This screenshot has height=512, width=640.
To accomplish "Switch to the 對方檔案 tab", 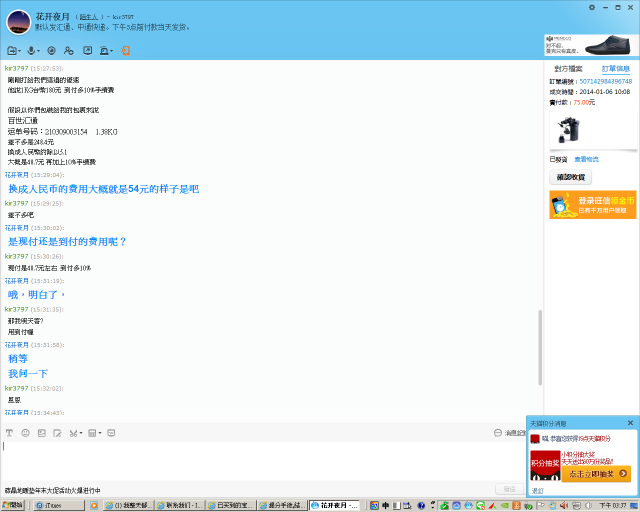I will coord(568,69).
